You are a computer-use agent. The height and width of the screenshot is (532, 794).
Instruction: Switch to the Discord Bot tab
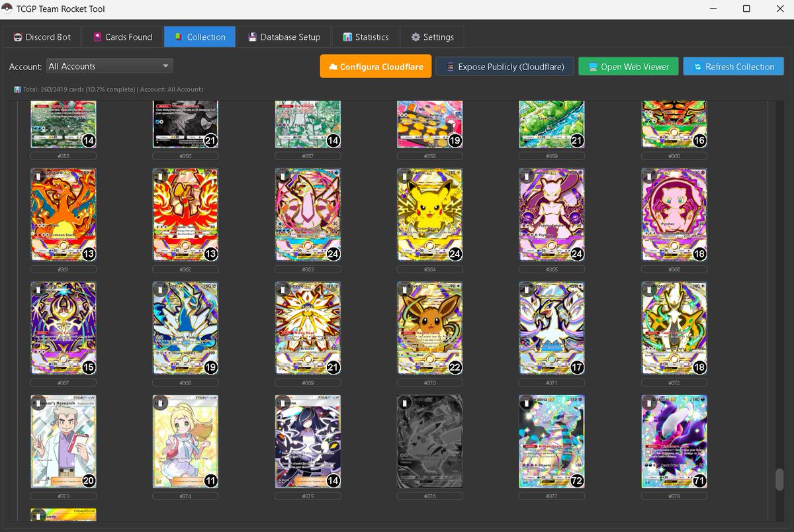pyautogui.click(x=42, y=37)
